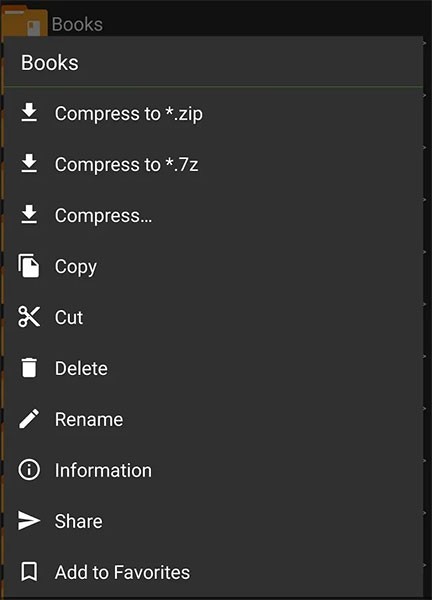Open the Compress… options entry
The image size is (432, 600).
[214, 215]
